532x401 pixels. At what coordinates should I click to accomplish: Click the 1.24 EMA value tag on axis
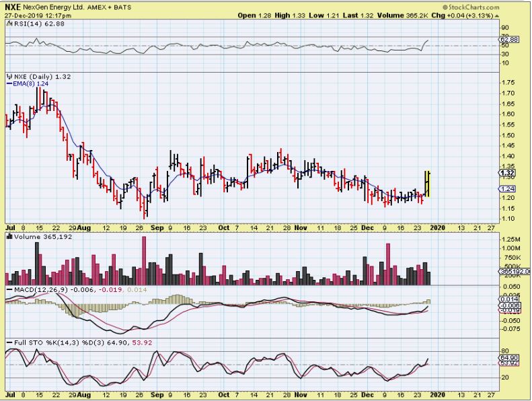tap(507, 189)
